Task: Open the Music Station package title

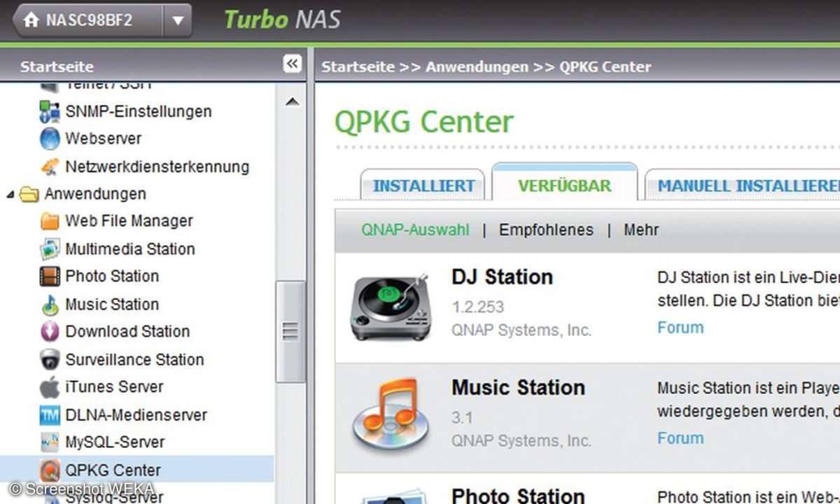Action: pos(518,387)
